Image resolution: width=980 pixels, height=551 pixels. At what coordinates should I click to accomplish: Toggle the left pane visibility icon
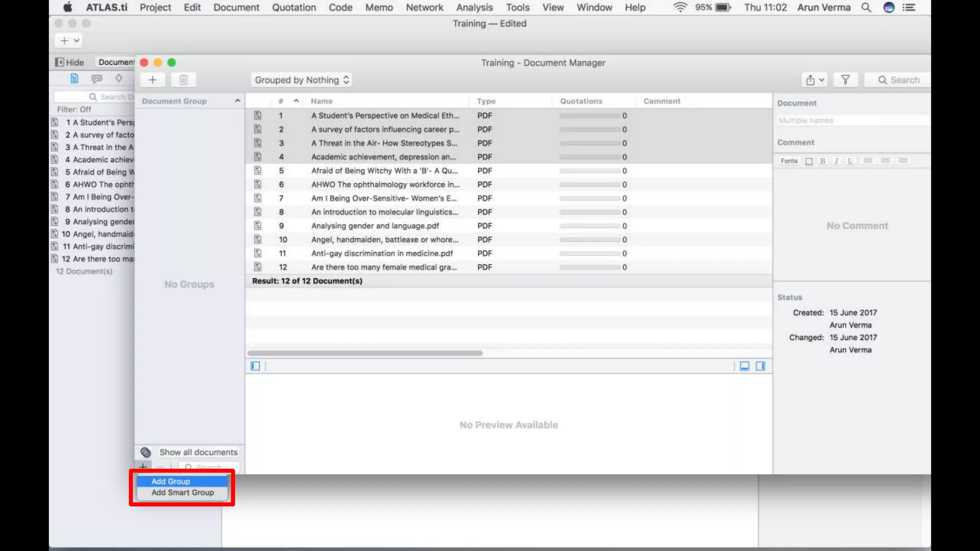255,366
